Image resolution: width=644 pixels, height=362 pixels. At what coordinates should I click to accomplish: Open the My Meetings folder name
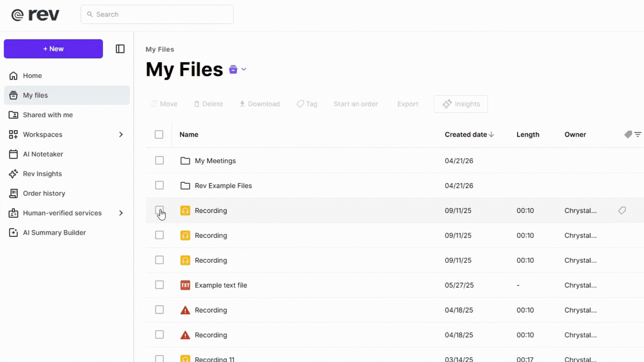[215, 161]
